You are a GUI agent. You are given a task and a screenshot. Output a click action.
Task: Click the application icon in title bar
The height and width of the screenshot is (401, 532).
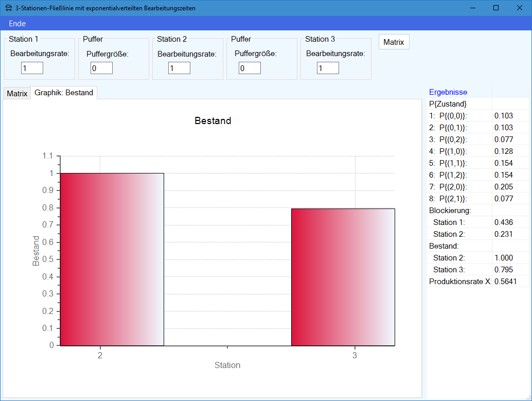(x=8, y=8)
